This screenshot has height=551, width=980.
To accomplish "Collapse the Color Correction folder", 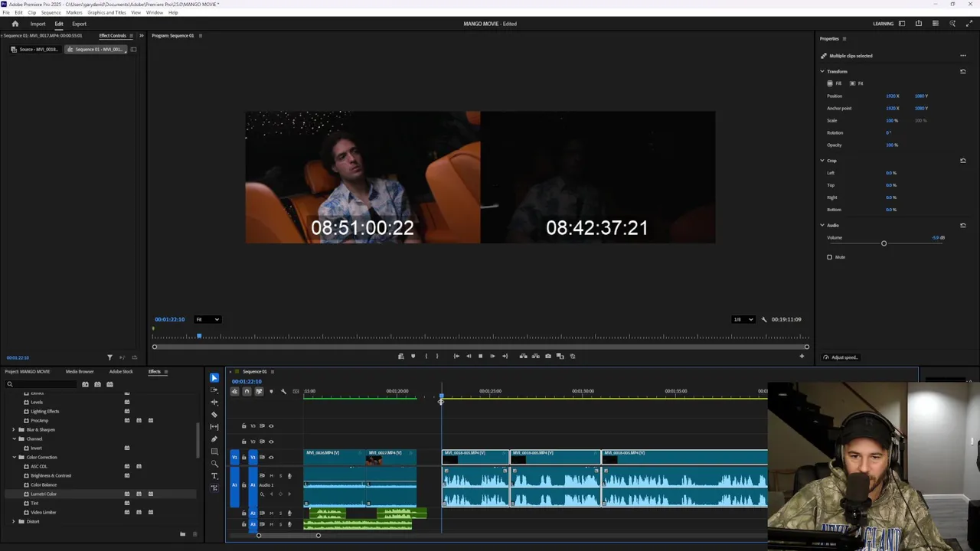I will [14, 457].
